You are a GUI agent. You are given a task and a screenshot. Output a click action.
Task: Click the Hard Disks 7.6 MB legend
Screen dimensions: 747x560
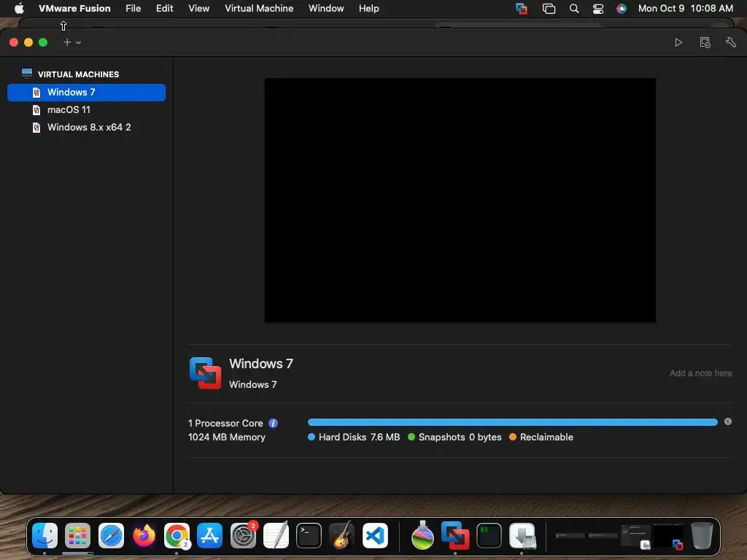[354, 437]
